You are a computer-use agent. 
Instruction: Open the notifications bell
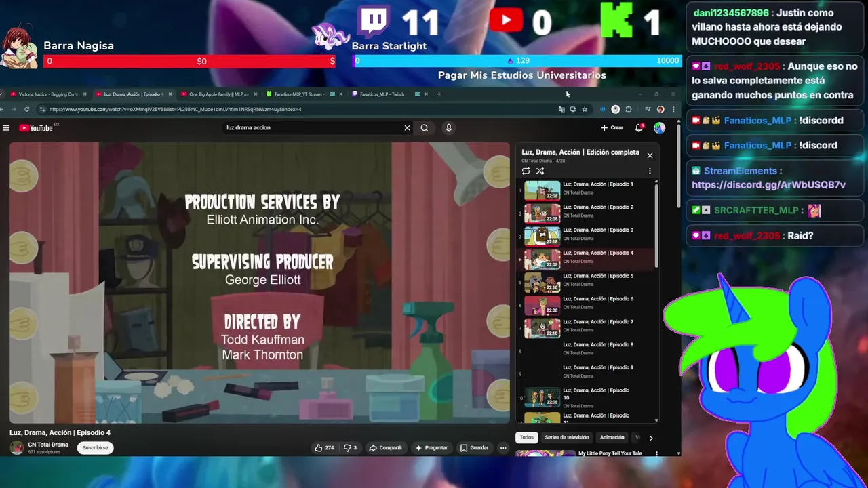coord(639,128)
